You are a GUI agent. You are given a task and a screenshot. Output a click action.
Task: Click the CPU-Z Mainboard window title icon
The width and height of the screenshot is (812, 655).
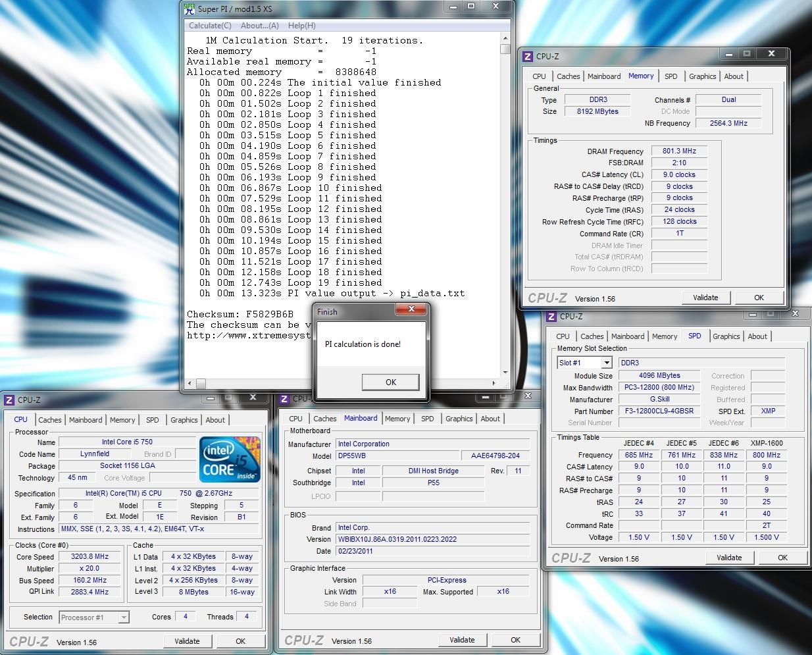click(x=284, y=399)
